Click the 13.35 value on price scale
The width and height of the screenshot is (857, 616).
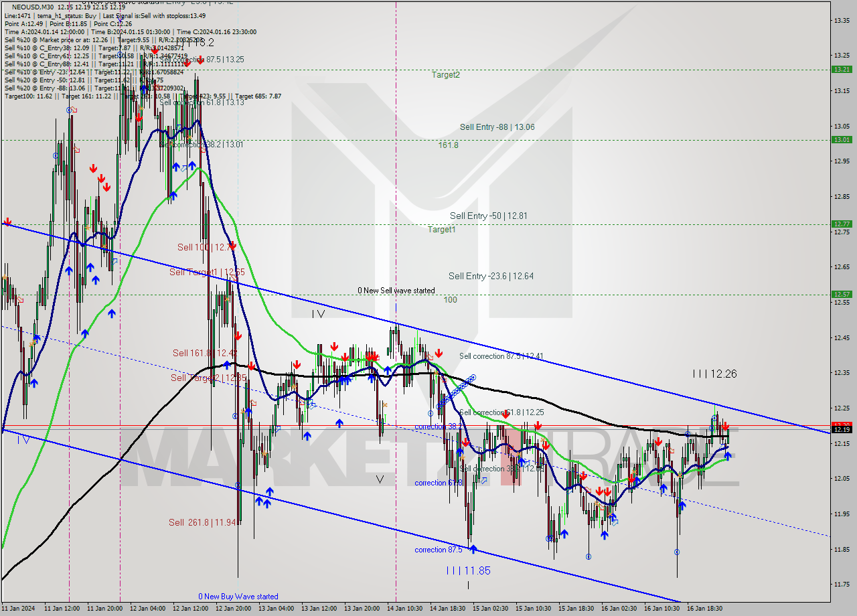842,20
